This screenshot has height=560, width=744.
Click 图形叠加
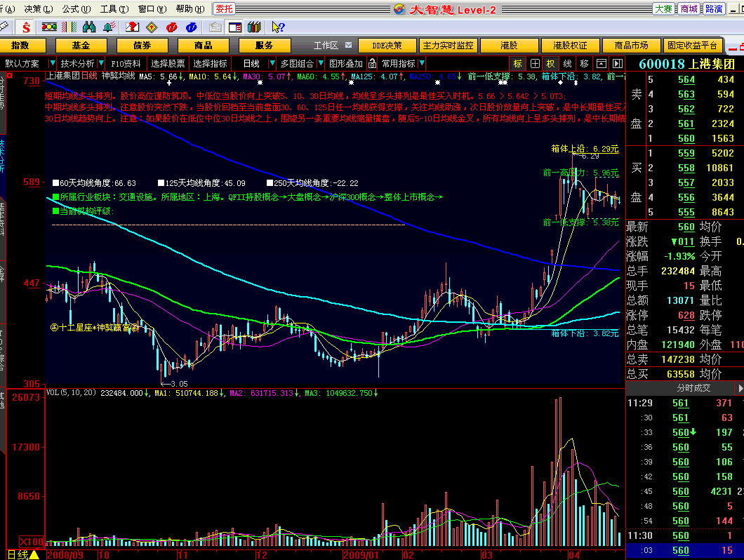[x=346, y=64]
